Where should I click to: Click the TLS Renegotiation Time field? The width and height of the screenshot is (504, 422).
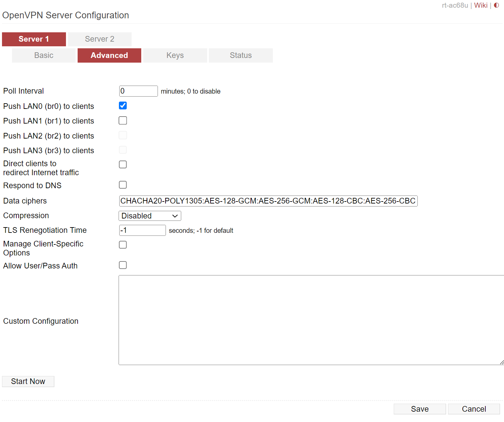(142, 230)
